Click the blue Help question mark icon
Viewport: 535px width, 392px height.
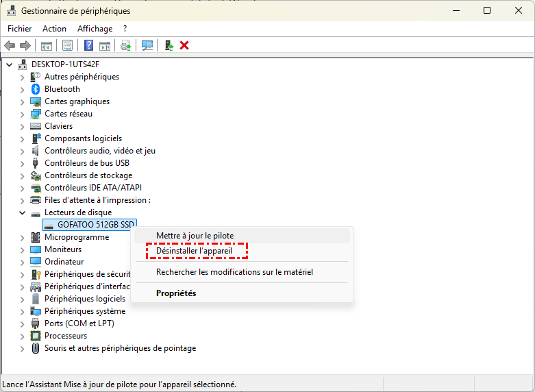point(89,45)
